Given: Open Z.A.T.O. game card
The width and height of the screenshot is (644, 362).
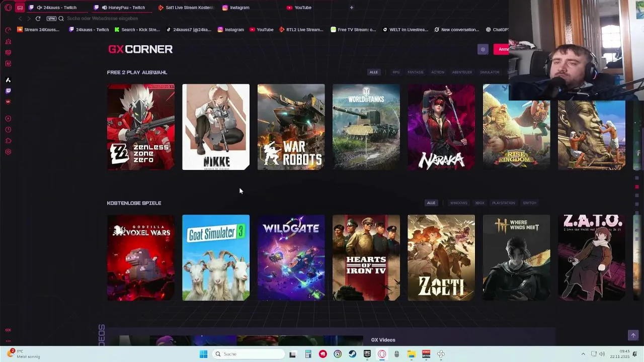Looking at the screenshot, I should (592, 258).
